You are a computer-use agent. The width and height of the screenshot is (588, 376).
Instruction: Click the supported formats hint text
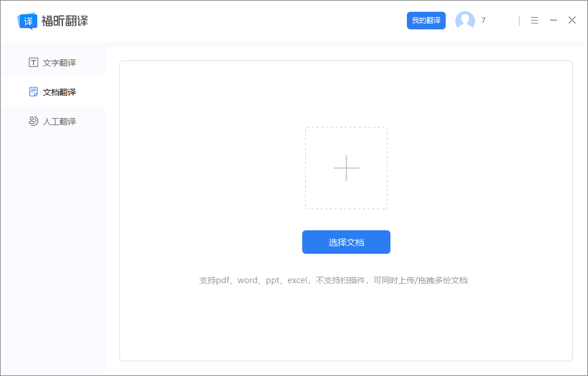pyautogui.click(x=346, y=280)
